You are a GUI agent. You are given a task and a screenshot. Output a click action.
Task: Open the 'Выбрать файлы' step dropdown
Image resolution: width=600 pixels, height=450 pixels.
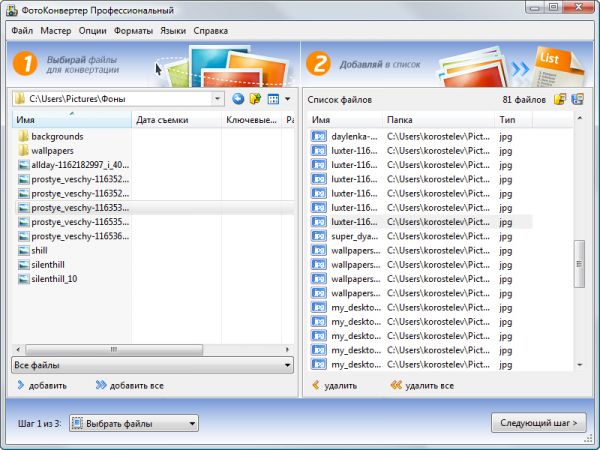click(x=134, y=423)
